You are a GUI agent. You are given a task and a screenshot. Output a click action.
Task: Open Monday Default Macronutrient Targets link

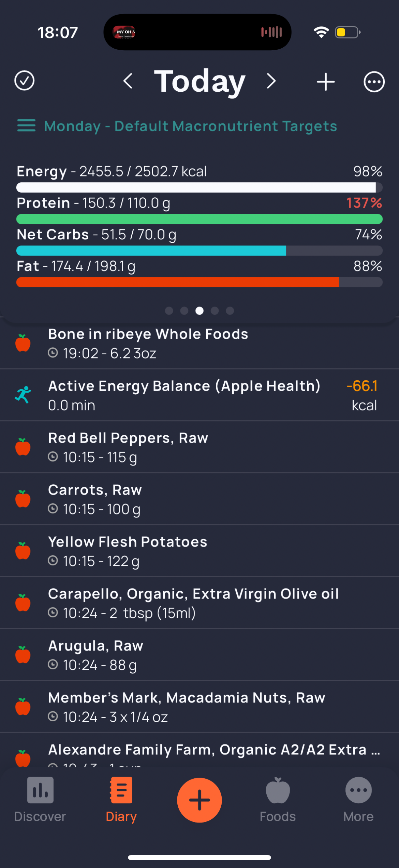click(x=191, y=126)
